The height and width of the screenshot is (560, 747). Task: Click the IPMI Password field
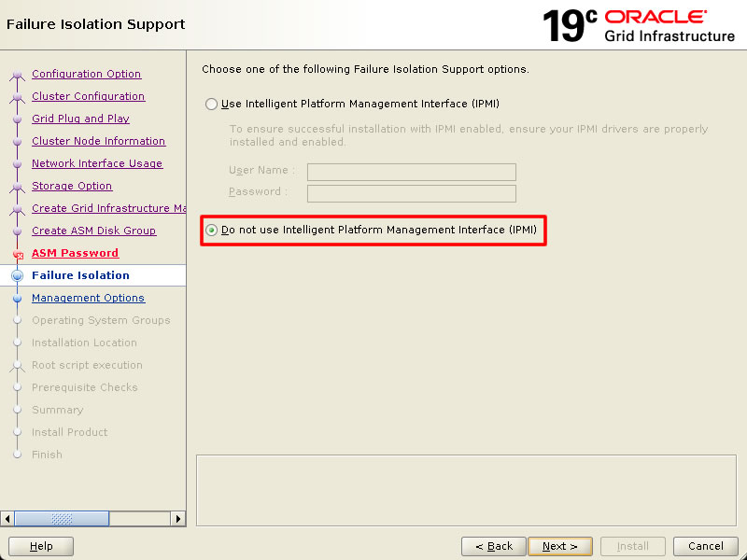point(412,193)
